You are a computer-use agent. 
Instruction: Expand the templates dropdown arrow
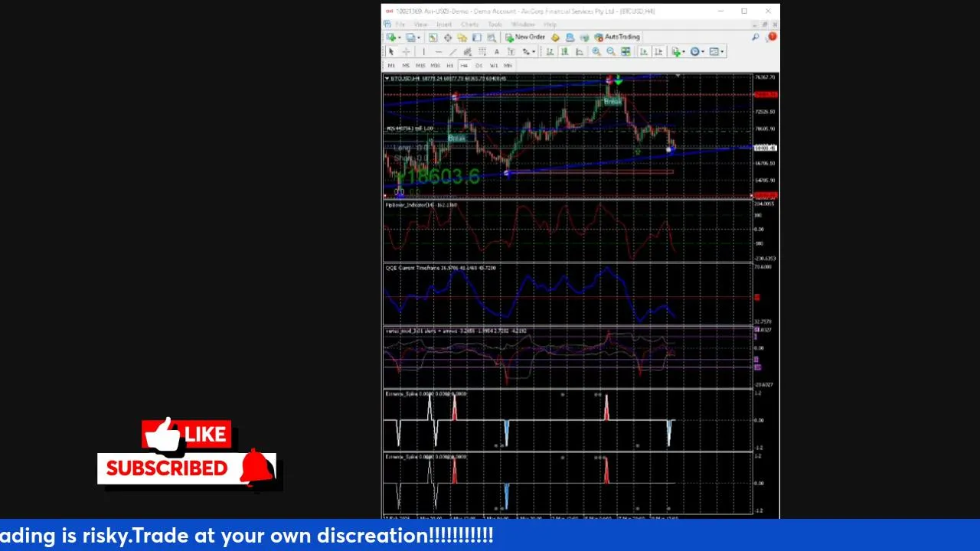[722, 51]
